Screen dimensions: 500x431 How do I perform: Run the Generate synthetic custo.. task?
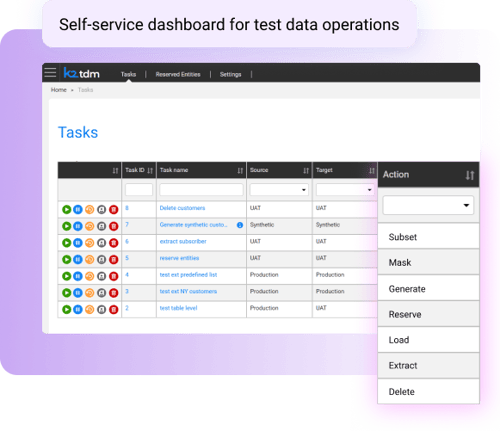66,226
